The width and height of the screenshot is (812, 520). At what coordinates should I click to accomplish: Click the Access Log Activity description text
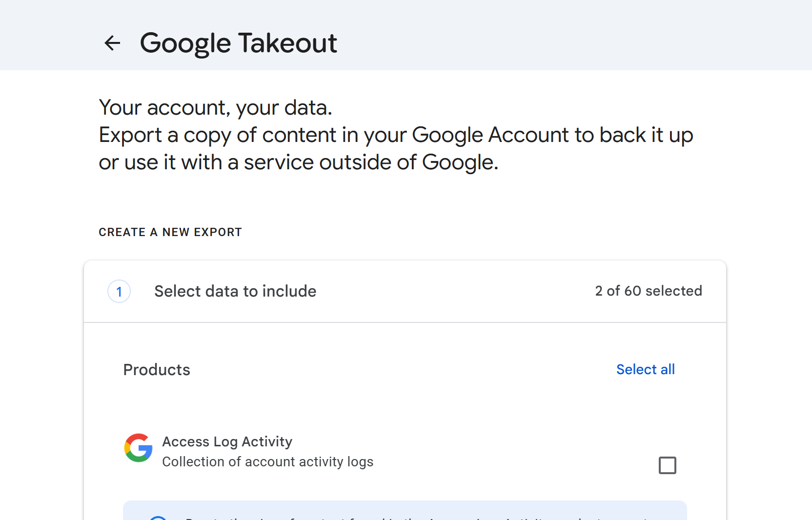click(x=268, y=462)
